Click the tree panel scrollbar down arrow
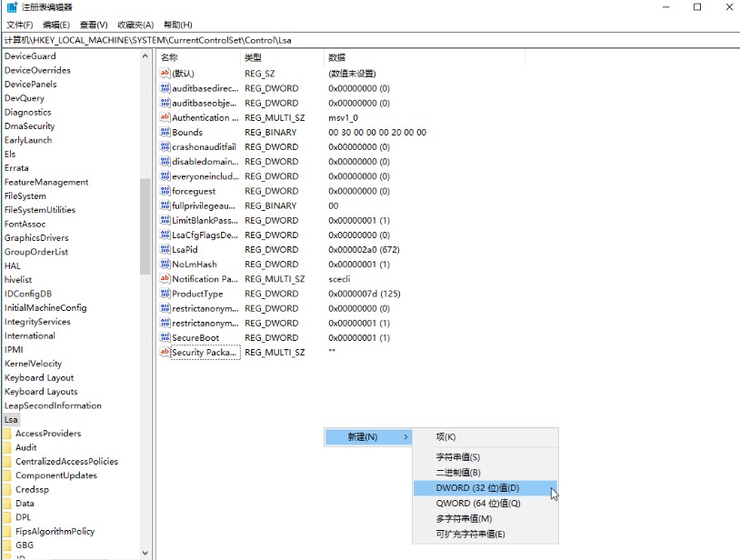 (143, 551)
